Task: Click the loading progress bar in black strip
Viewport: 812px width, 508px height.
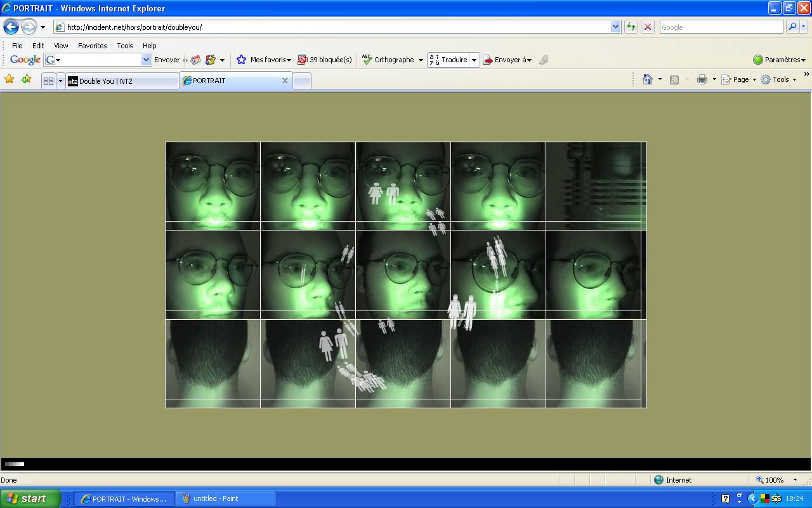Action: point(15,464)
